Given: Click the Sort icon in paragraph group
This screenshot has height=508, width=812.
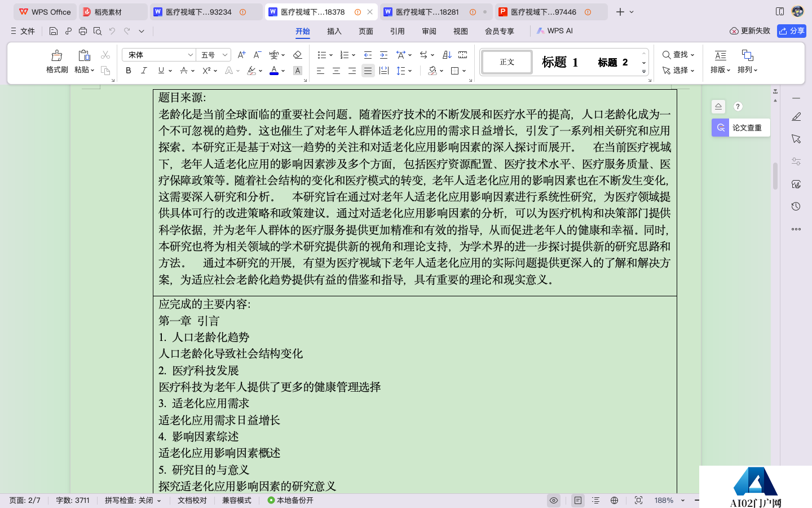Looking at the screenshot, I should coord(447,55).
